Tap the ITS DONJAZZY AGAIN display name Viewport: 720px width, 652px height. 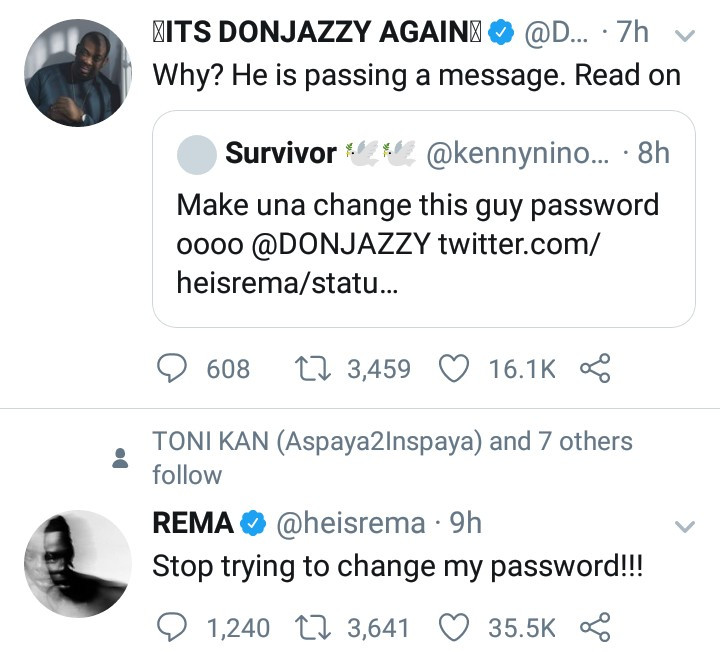(x=317, y=33)
